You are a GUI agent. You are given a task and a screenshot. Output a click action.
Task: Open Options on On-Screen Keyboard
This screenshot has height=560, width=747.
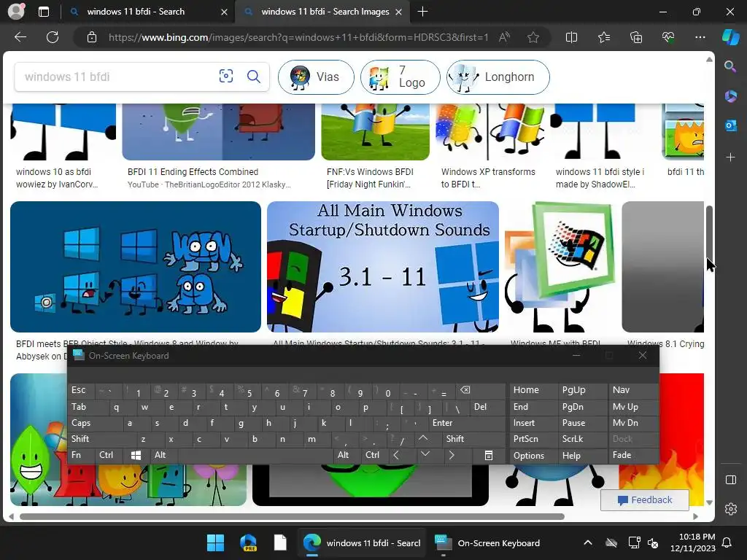[533, 456]
